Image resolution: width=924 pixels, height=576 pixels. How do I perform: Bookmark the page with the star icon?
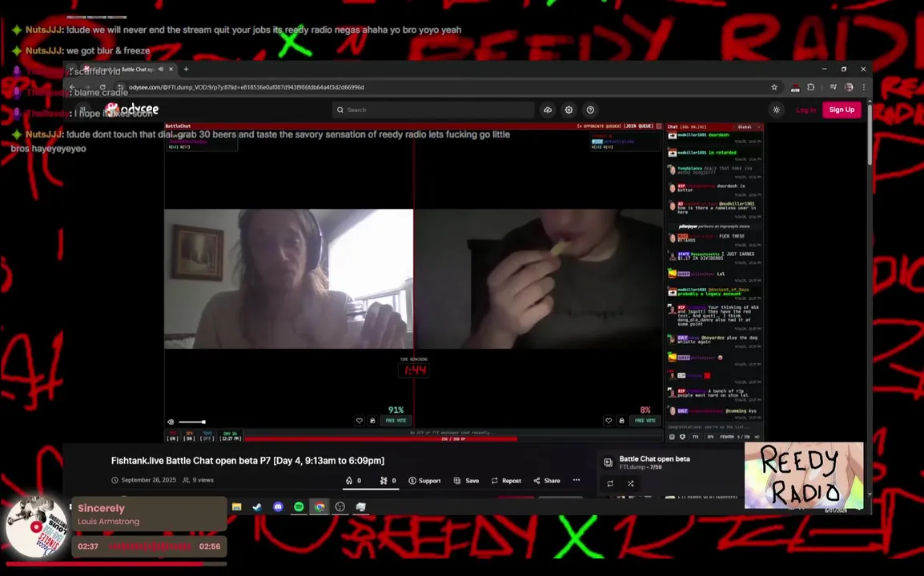(774, 87)
